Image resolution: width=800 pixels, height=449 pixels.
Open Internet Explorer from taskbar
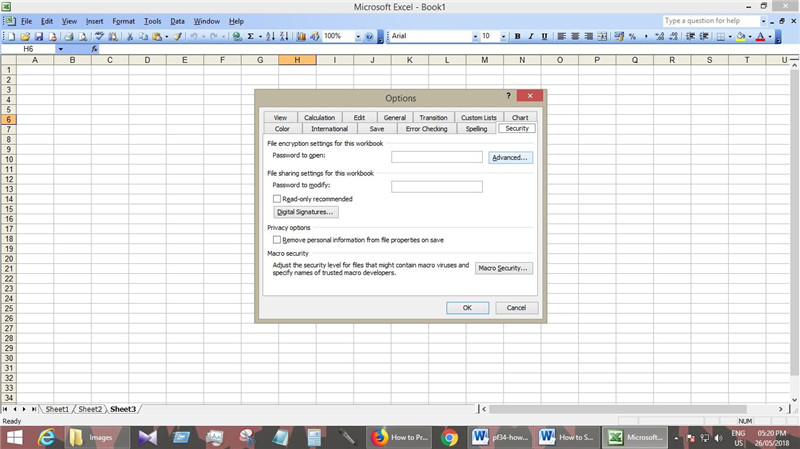click(x=46, y=437)
